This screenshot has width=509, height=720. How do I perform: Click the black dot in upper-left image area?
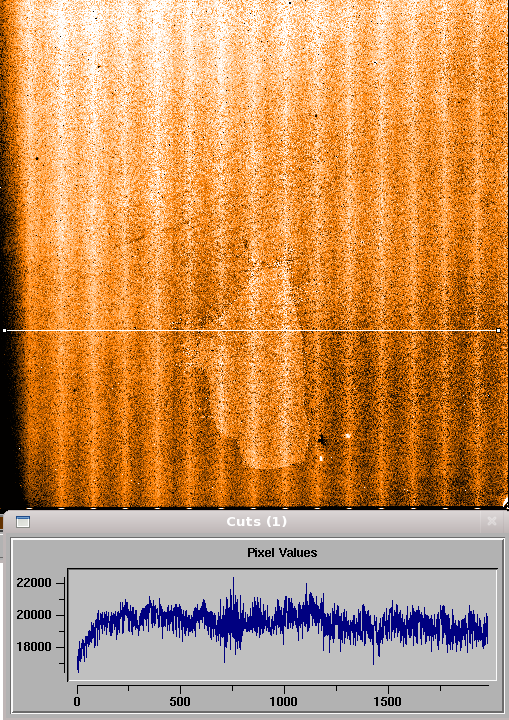pos(37,158)
